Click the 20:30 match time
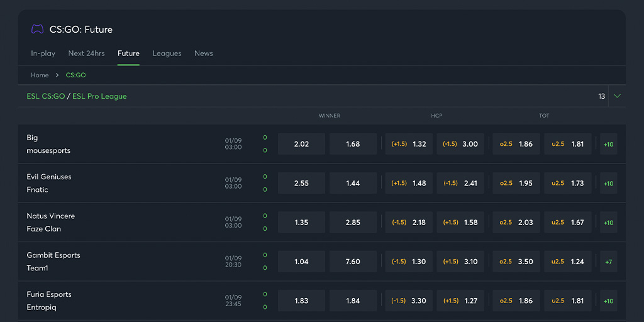644x322 pixels. pos(233,265)
